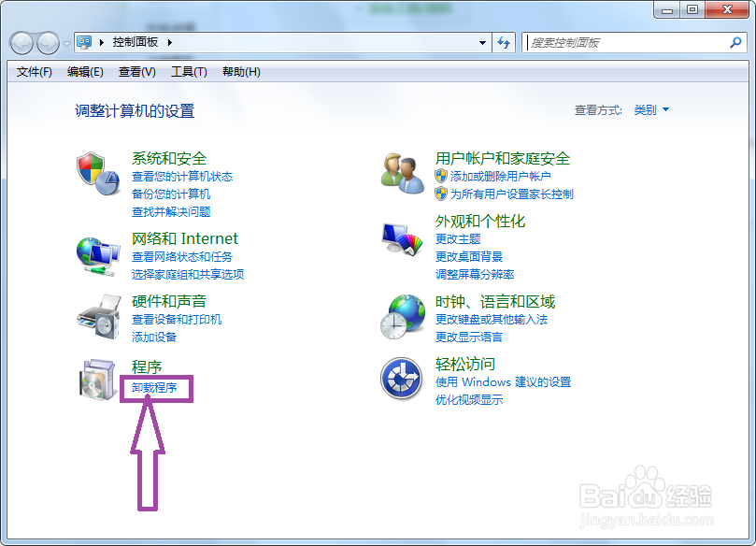Open the 文件(F) menu
The image size is (756, 546).
coord(35,72)
